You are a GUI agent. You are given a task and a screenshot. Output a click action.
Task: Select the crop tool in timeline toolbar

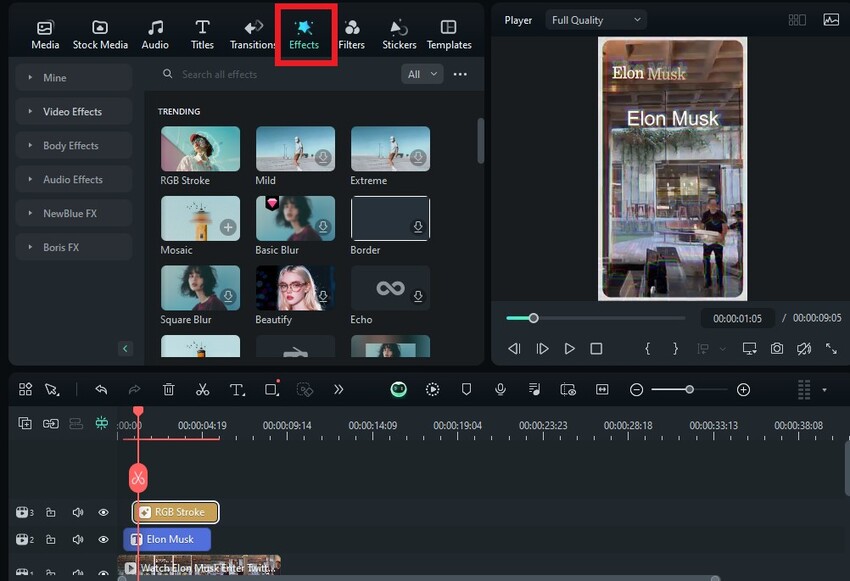[272, 389]
